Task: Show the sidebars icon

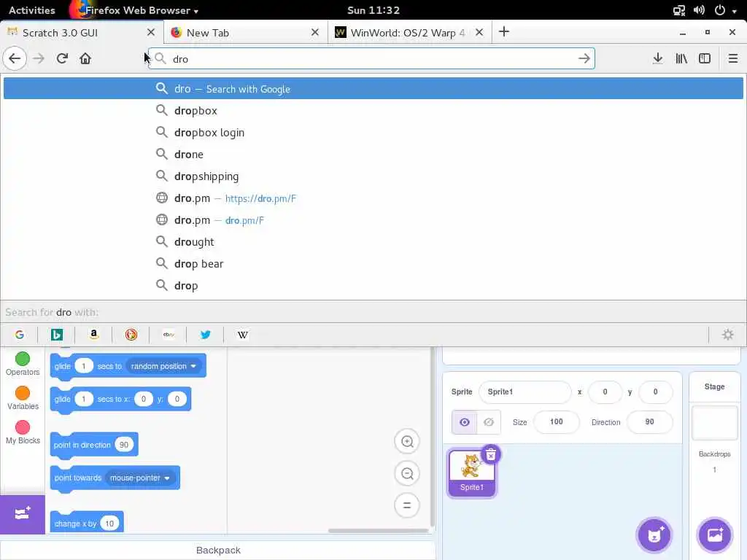Action: click(705, 58)
